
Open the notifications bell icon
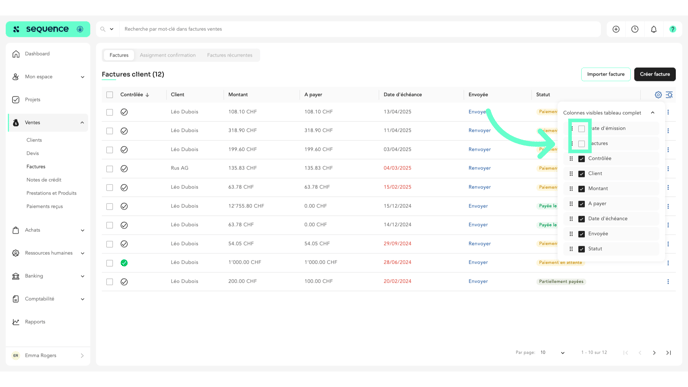[653, 29]
